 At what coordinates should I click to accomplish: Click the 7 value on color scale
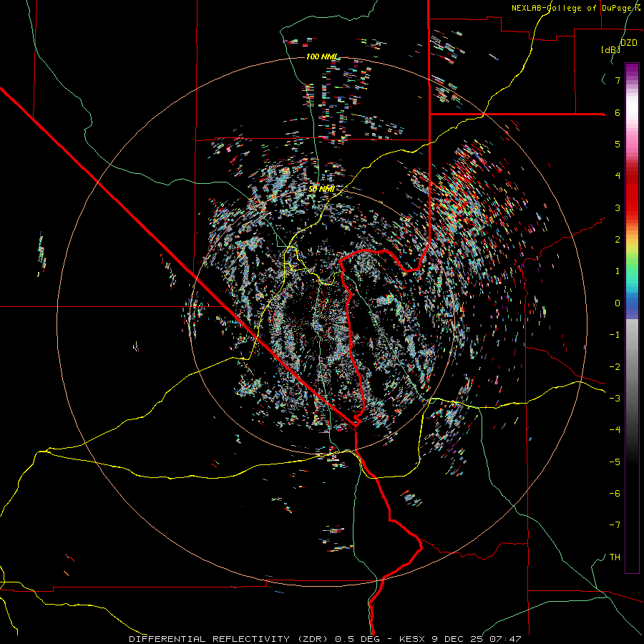pos(618,80)
